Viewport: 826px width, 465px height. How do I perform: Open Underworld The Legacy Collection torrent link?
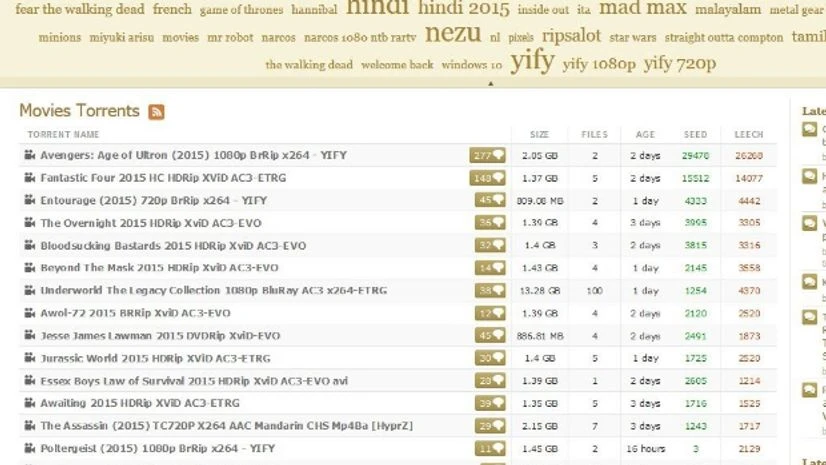[214, 291]
